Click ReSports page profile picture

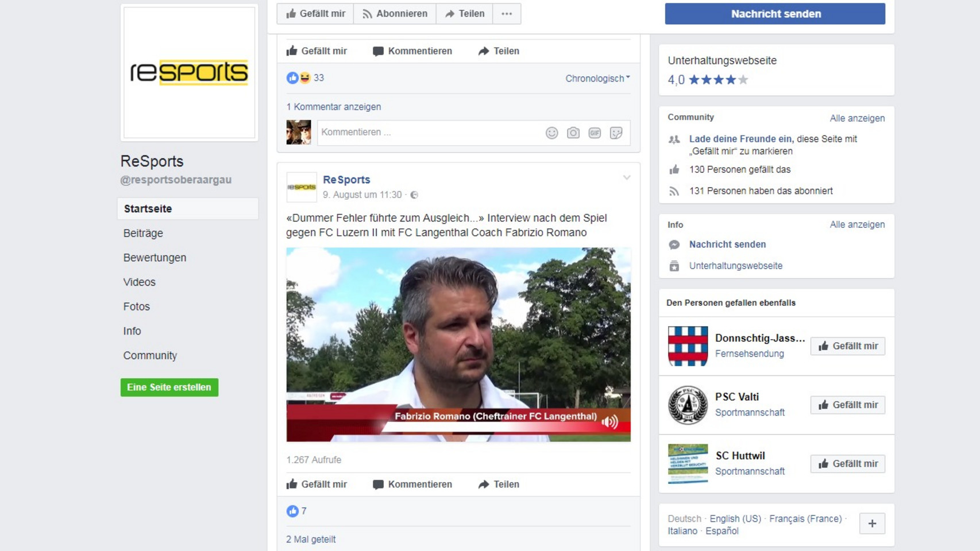189,72
